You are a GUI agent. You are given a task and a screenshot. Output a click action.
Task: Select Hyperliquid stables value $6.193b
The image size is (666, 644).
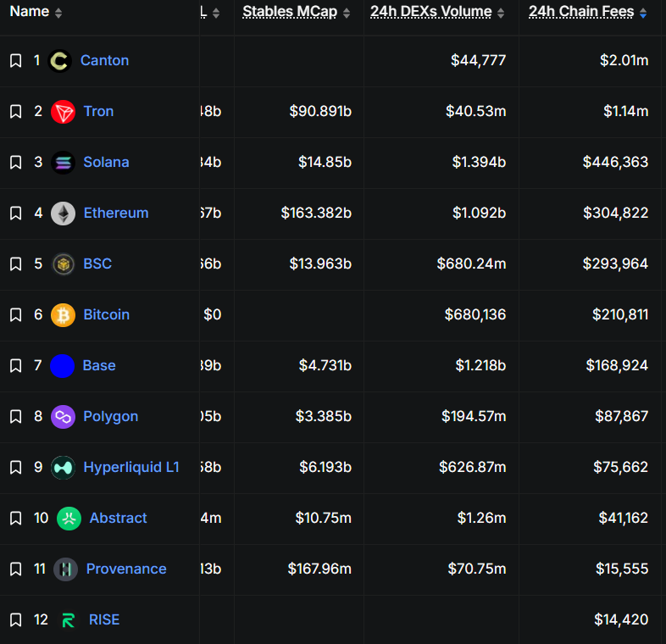tap(325, 467)
